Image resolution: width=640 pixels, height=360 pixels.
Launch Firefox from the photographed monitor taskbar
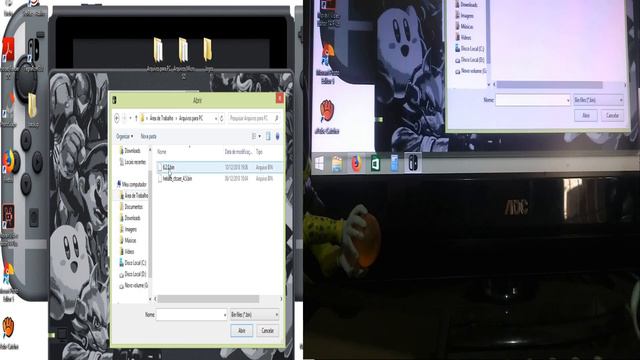click(x=356, y=164)
